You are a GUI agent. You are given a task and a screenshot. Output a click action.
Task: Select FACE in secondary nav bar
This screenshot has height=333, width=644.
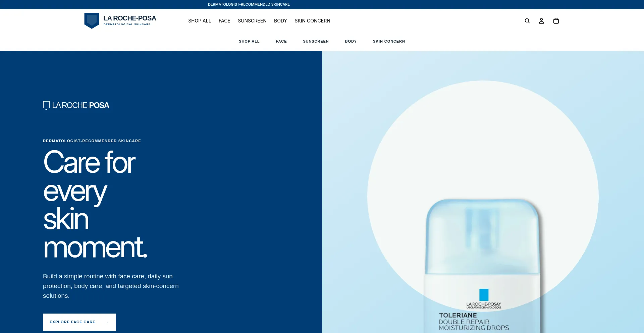point(281,41)
